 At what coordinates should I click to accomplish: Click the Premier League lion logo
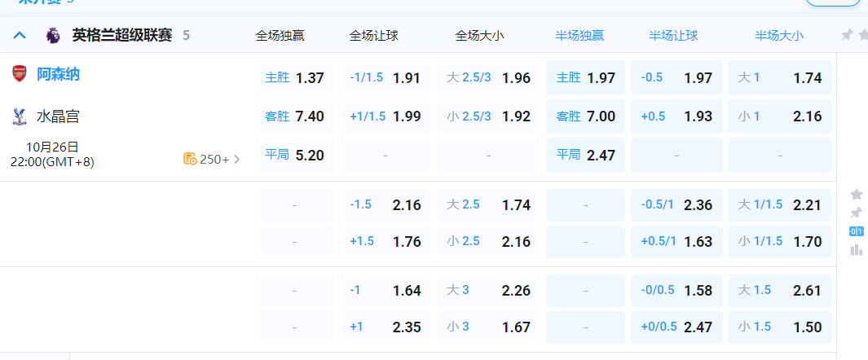tap(53, 35)
